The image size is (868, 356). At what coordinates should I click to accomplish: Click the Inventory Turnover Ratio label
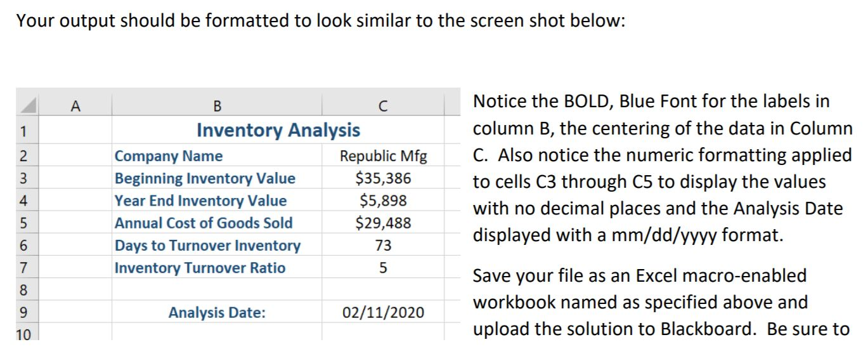[200, 267]
